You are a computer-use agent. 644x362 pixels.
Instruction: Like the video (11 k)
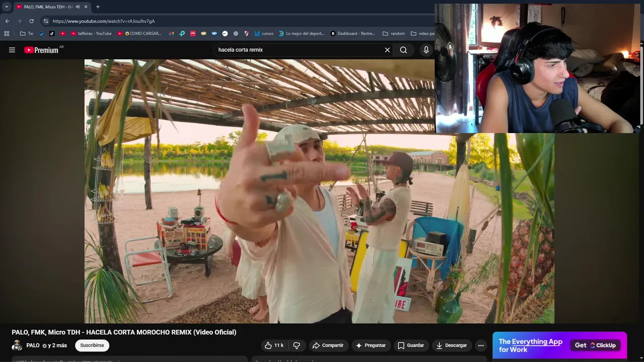[x=274, y=345]
